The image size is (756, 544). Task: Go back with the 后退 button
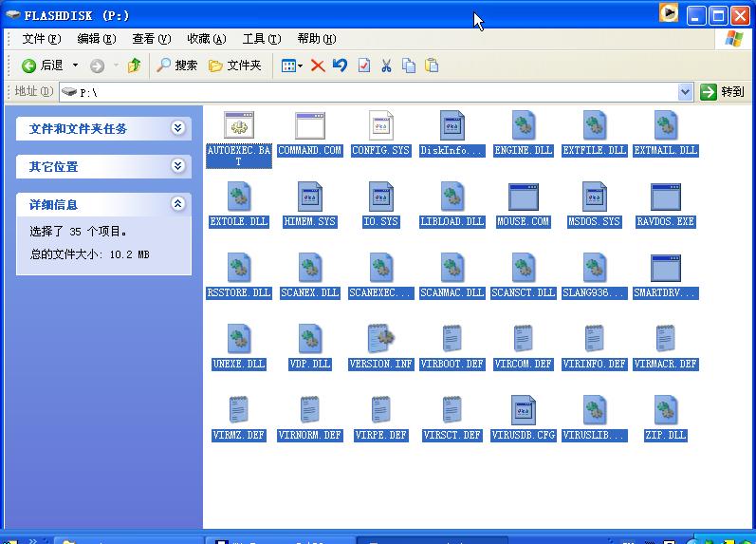click(x=42, y=66)
